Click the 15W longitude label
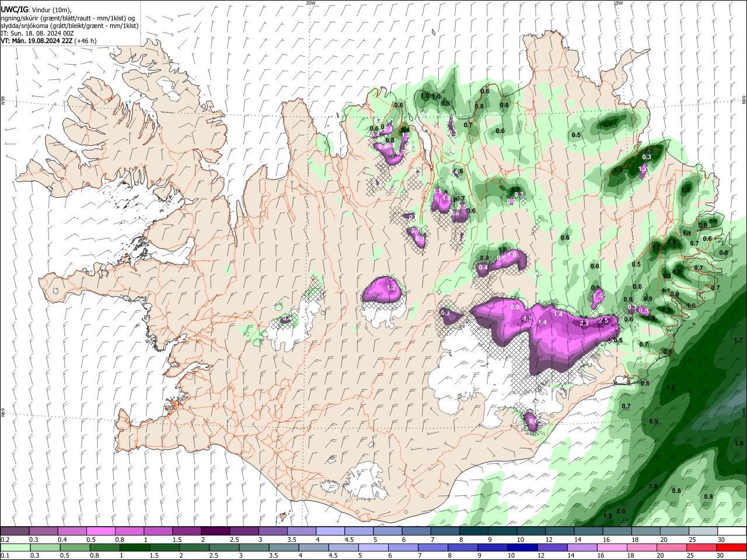Image resolution: width=747 pixels, height=560 pixels. [x=619, y=3]
